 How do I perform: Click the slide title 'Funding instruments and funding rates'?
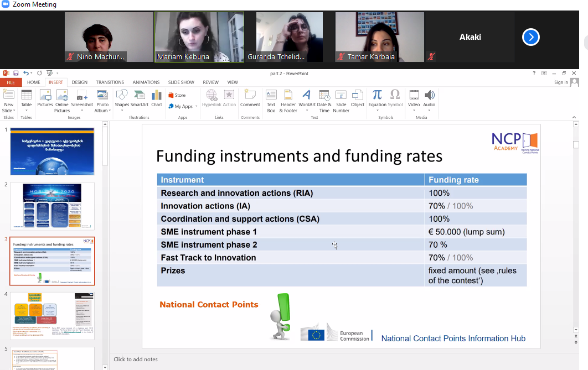pos(299,156)
